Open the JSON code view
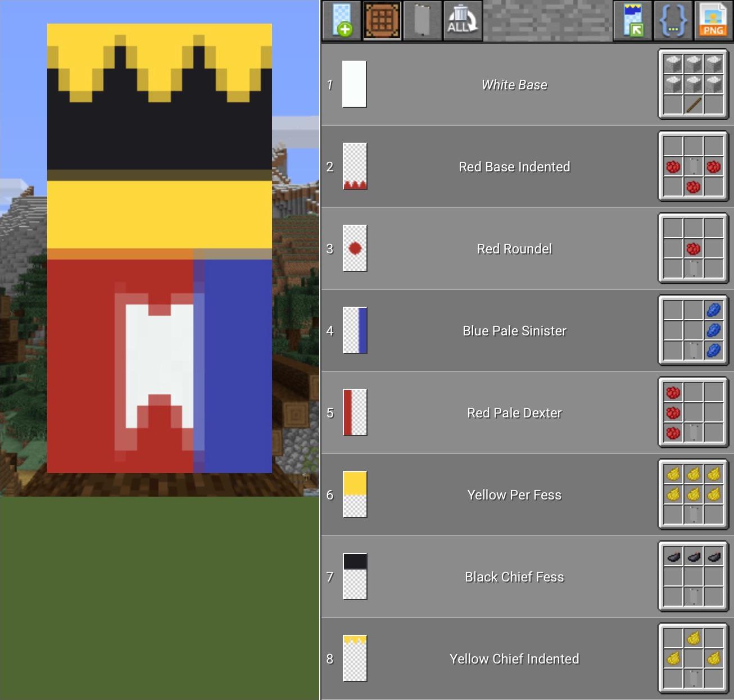This screenshot has height=700, width=734. click(x=672, y=21)
